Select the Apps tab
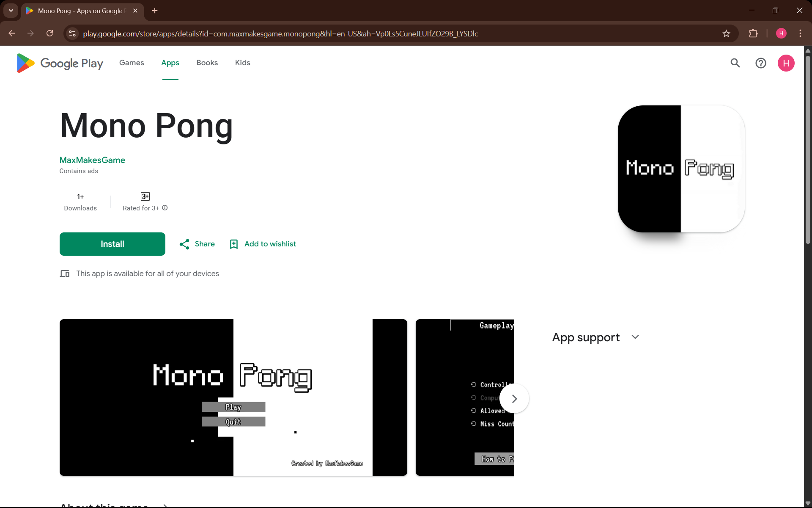The width and height of the screenshot is (812, 508). coord(170,63)
